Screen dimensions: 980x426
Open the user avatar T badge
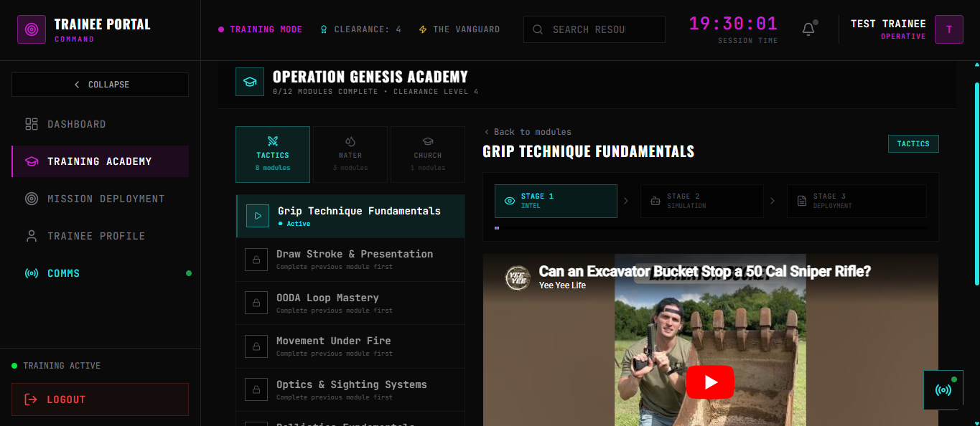click(x=948, y=29)
